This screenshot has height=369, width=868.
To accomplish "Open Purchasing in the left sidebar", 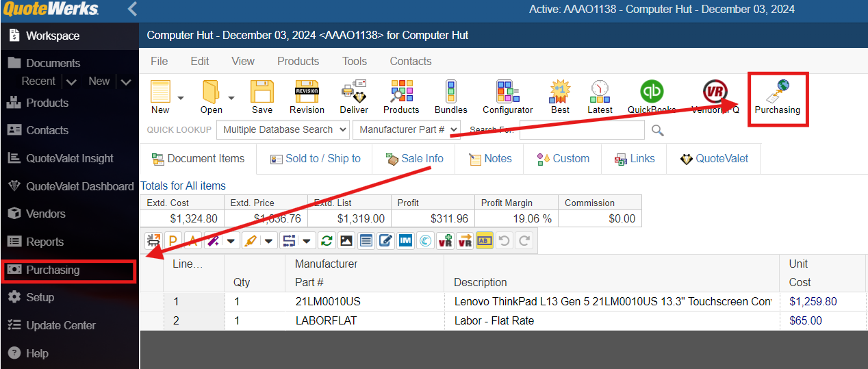I will tap(53, 270).
